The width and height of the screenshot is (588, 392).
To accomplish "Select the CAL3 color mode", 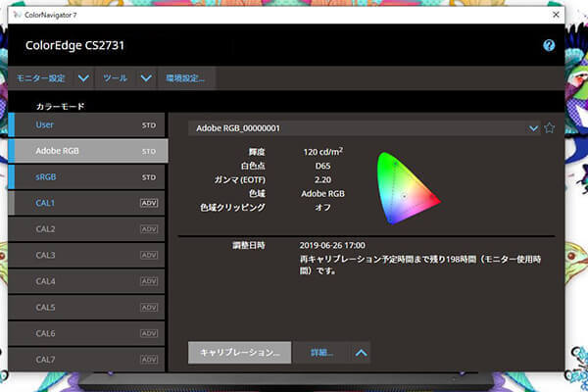I will click(86, 255).
